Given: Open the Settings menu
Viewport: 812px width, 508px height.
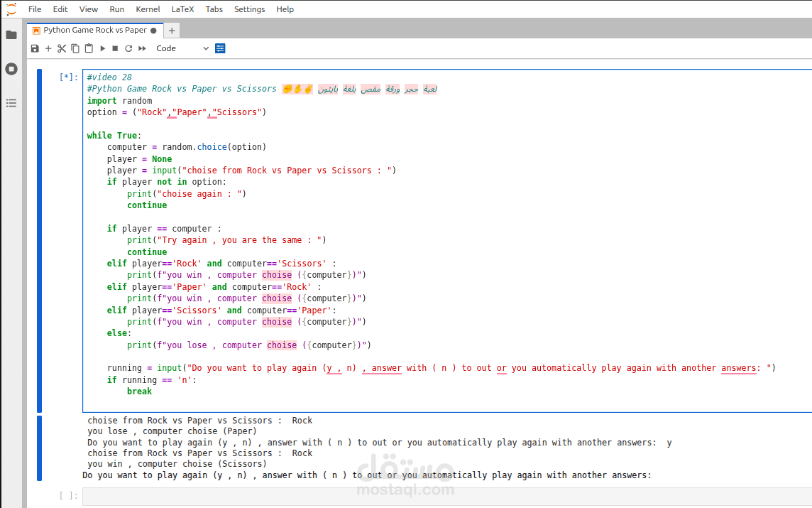Looking at the screenshot, I should click(249, 9).
